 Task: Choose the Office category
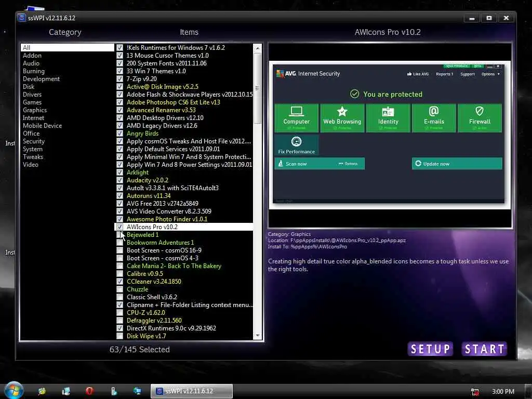click(31, 134)
